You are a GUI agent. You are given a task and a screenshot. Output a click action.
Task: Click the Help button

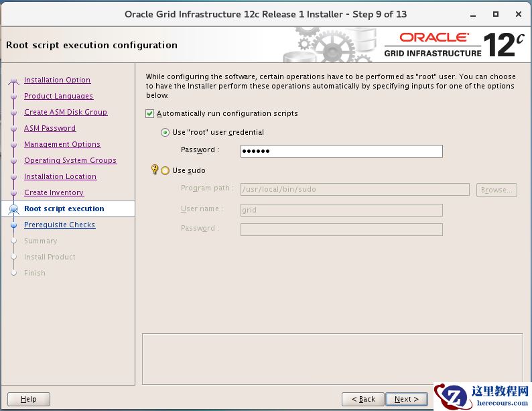click(x=29, y=399)
